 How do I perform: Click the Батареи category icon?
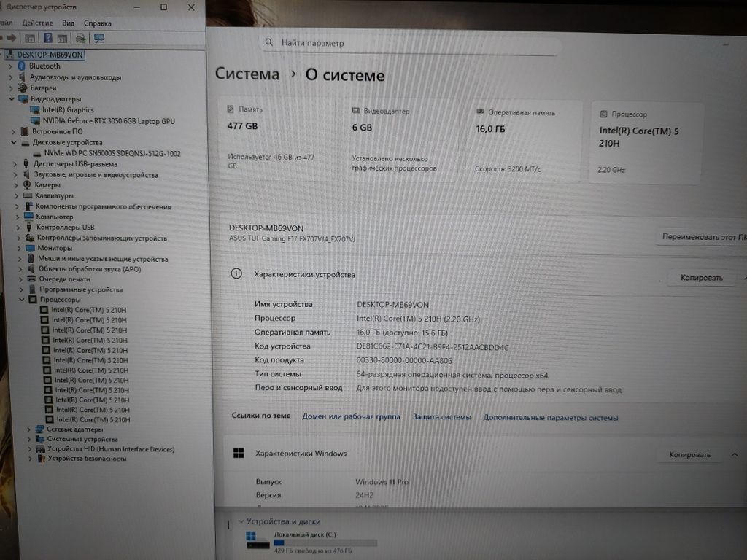pos(23,87)
